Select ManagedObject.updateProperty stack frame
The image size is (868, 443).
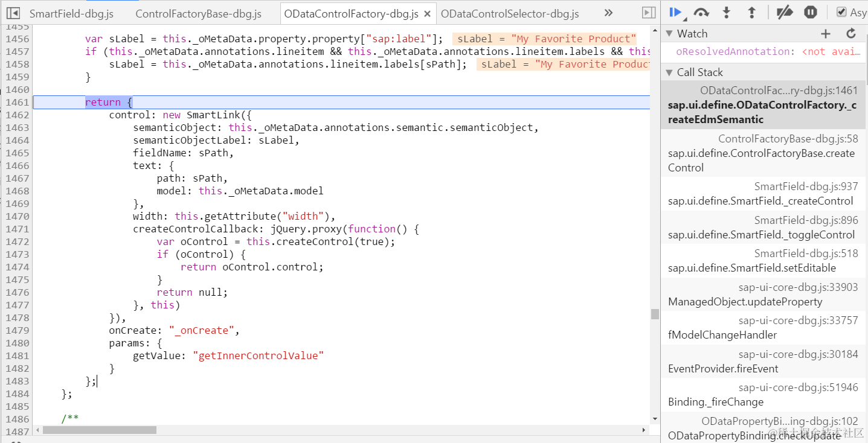coord(764,295)
